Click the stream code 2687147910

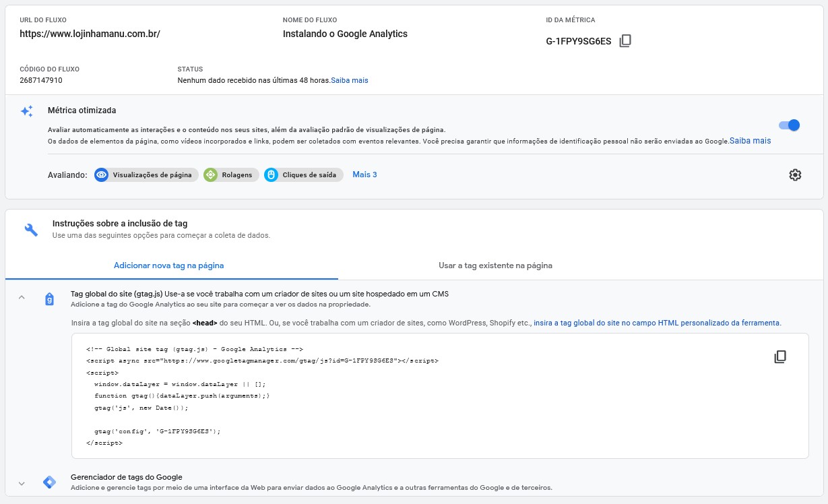pos(41,80)
